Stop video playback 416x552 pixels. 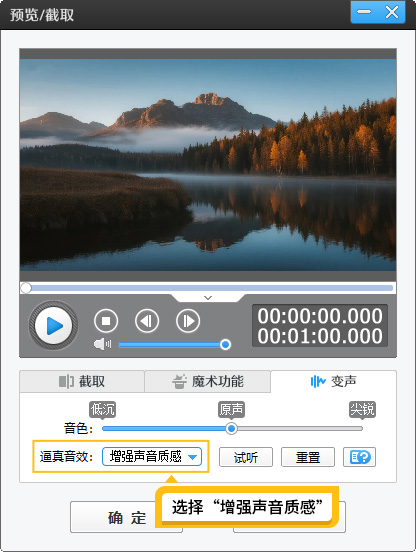106,321
